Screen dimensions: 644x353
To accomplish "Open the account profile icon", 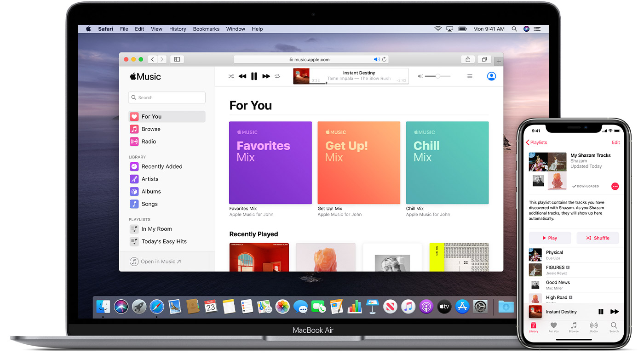I will 491,76.
